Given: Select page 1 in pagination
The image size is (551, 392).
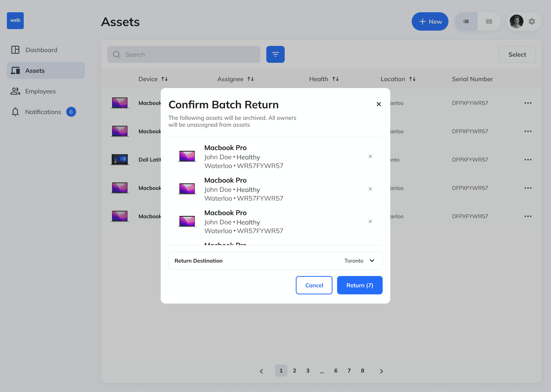Looking at the screenshot, I should (281, 371).
